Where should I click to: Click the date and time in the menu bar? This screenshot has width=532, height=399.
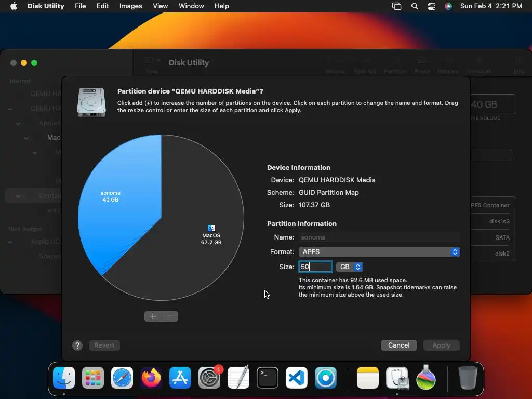coord(491,6)
